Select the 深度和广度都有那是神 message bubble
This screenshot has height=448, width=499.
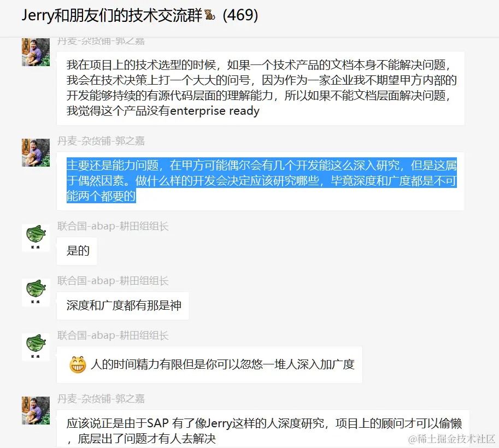coord(123,306)
